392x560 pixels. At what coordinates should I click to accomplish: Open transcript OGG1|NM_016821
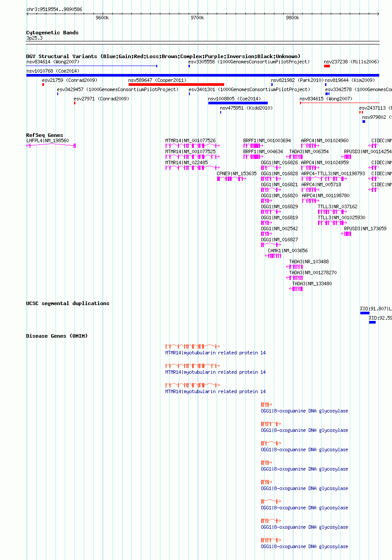[x=279, y=185]
